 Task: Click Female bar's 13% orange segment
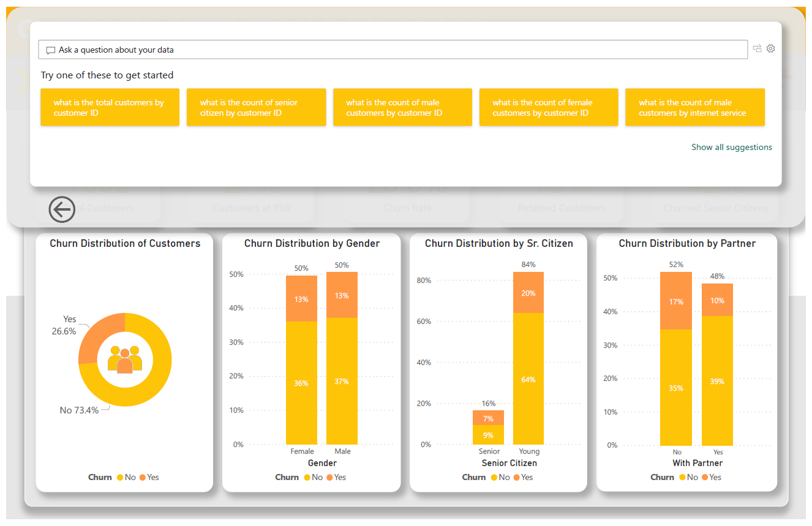(301, 299)
